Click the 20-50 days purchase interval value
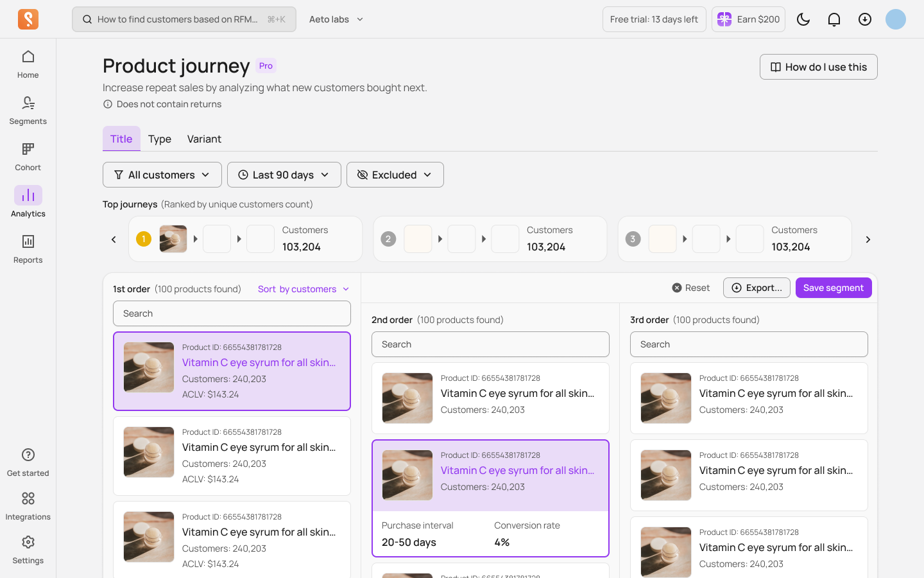 click(409, 542)
